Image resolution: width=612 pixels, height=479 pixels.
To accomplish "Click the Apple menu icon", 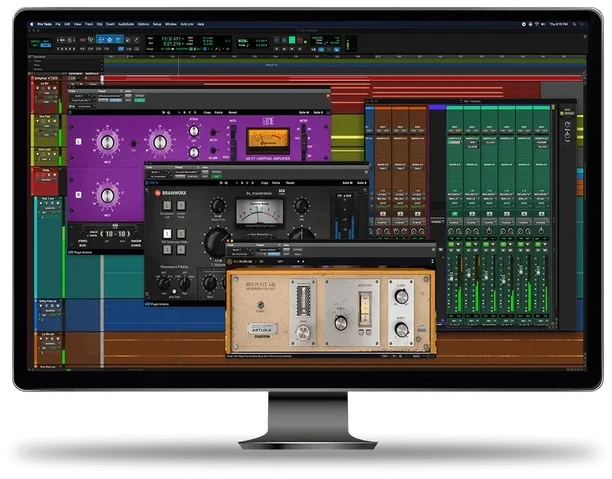I will coord(32,24).
